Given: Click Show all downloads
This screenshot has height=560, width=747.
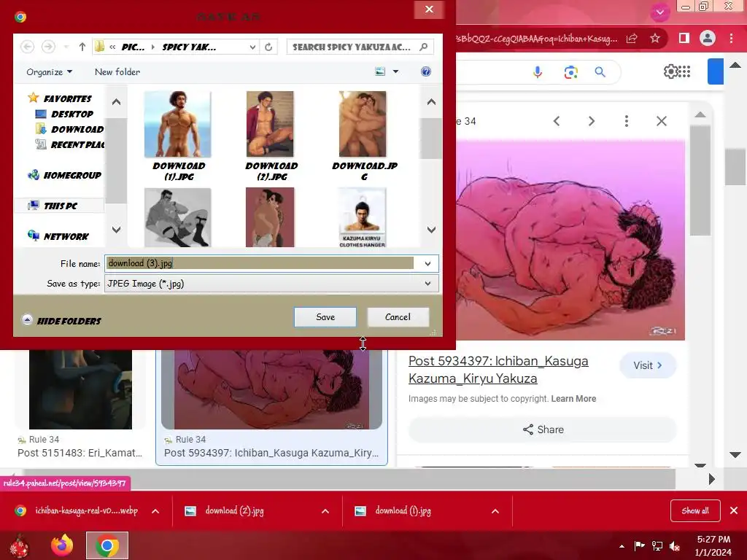Looking at the screenshot, I should [x=695, y=511].
